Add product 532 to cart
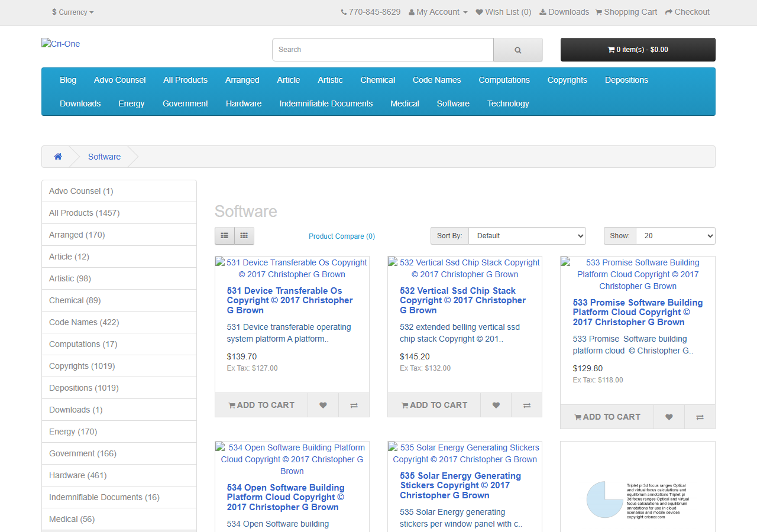The image size is (757, 532). (x=434, y=405)
